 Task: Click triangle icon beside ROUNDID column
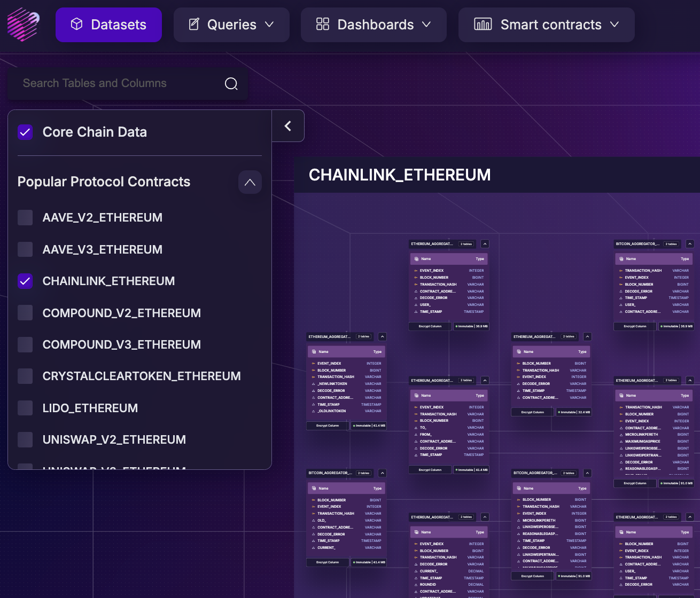pyautogui.click(x=416, y=585)
